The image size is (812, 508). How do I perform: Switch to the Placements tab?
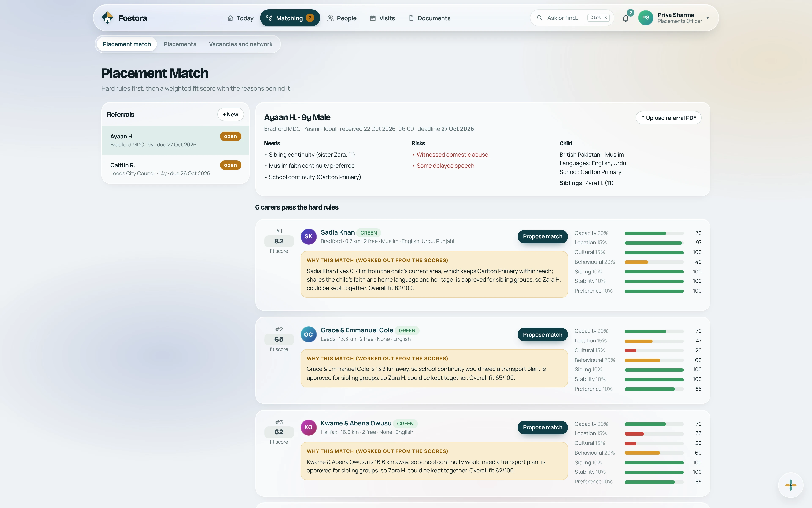180,44
